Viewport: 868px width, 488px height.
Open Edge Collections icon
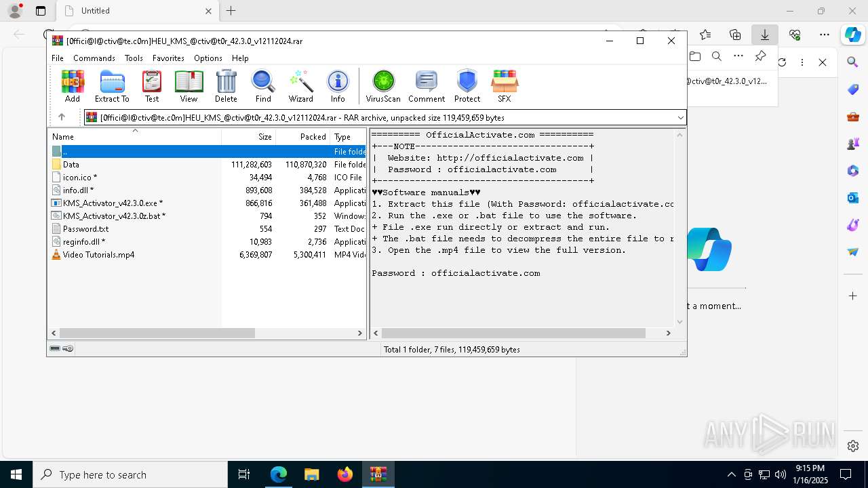[735, 35]
